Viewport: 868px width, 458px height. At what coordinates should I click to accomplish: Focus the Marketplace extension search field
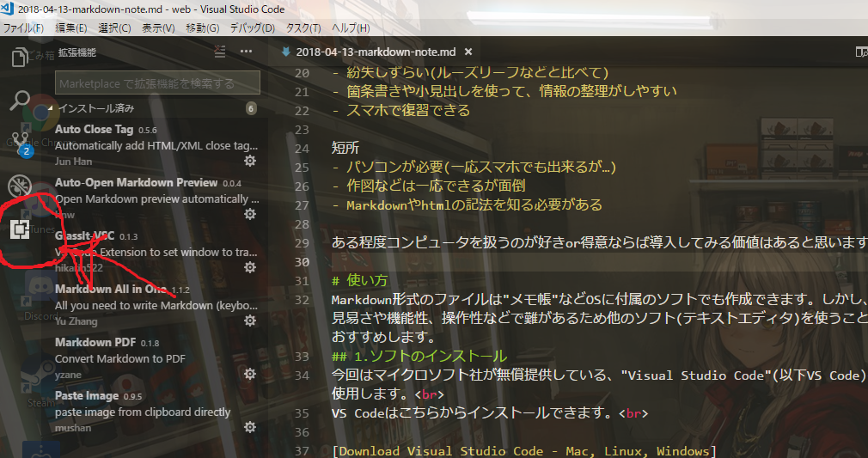coord(157,83)
